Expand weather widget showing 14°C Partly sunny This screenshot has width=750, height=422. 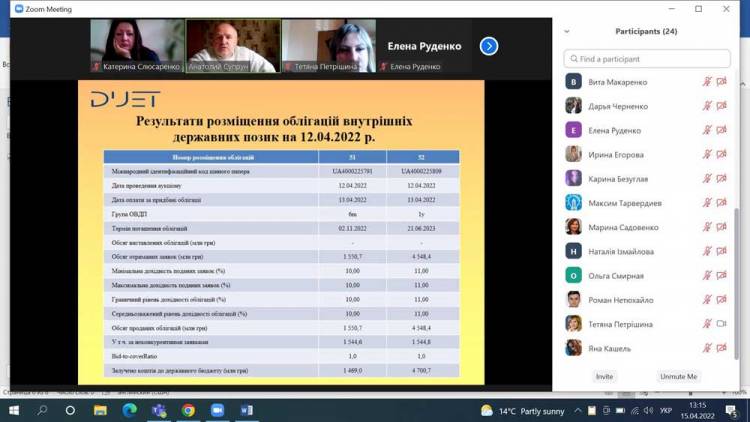tap(522, 411)
